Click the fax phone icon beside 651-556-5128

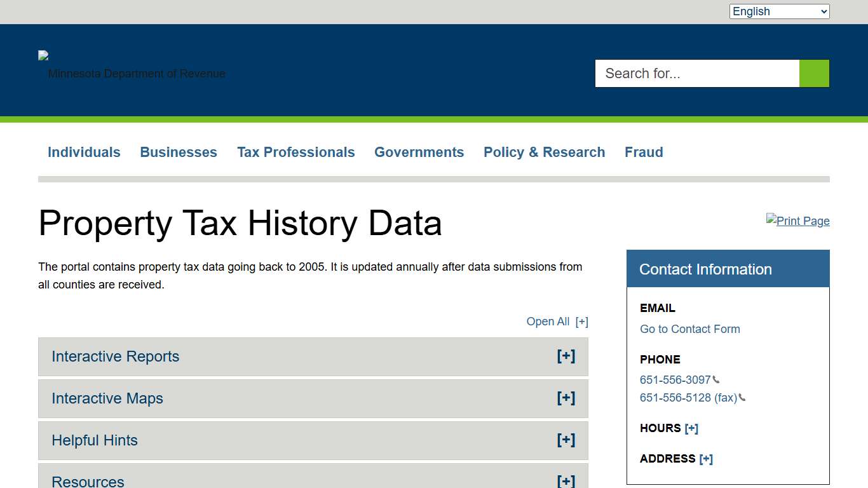[743, 398]
